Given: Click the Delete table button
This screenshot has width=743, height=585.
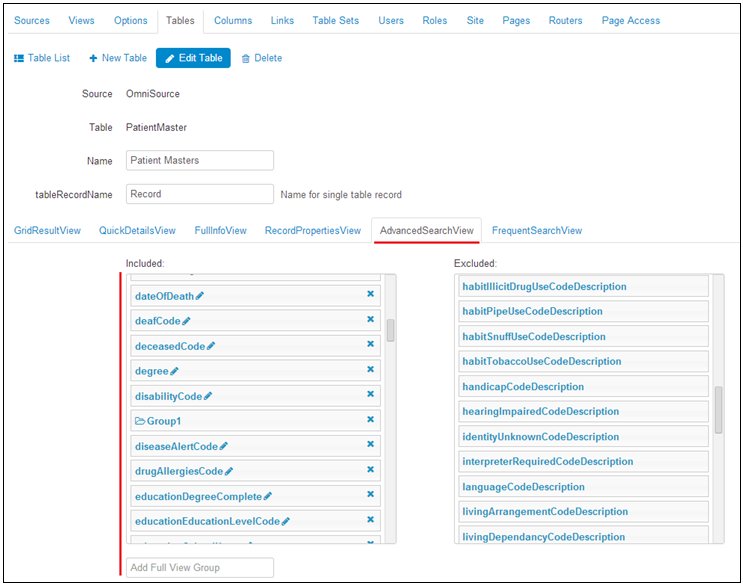Looking at the screenshot, I should click(262, 58).
